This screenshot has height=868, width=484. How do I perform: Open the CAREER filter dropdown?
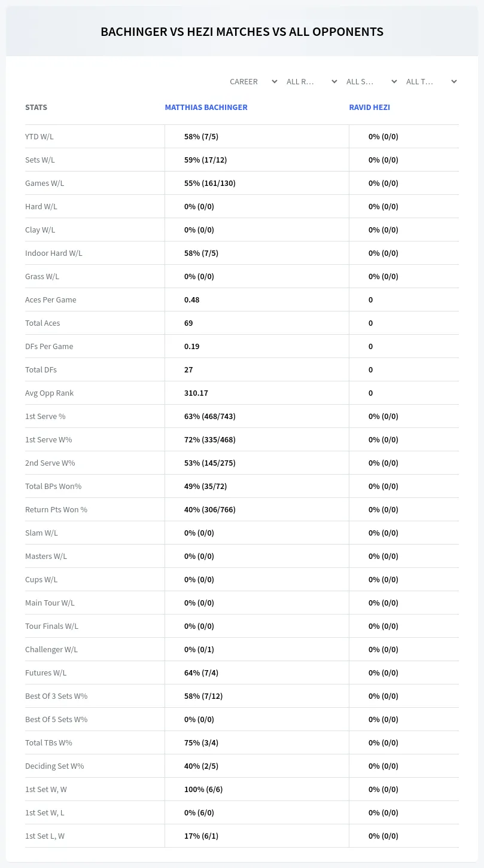pos(252,81)
